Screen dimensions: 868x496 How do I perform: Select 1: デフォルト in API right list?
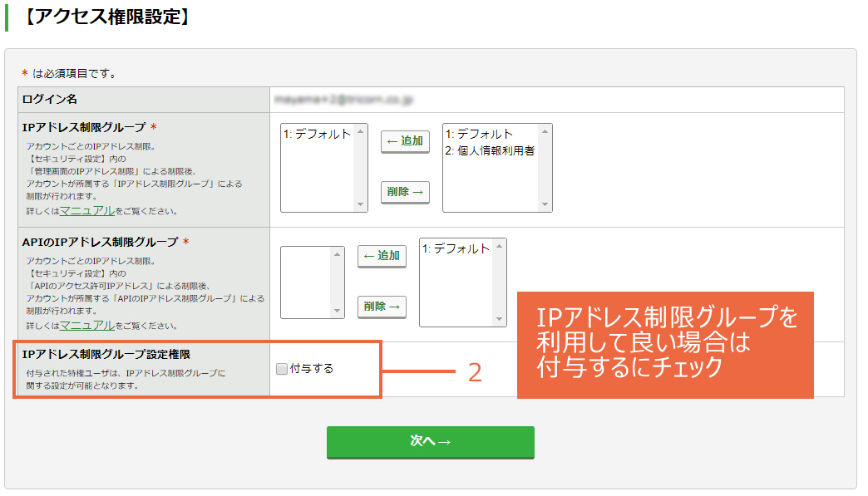click(456, 248)
